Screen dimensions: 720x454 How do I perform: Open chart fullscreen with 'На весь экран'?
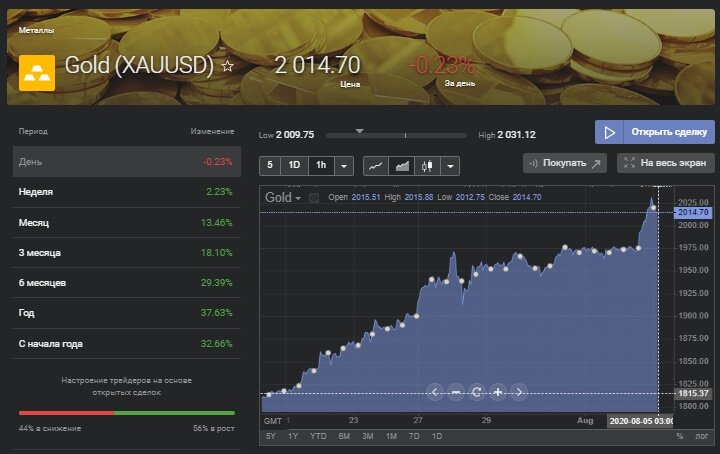coord(666,163)
